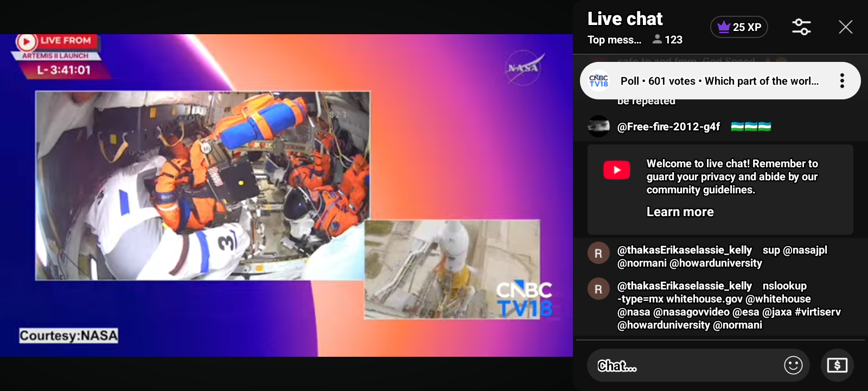Open Super Chat dollar icon
This screenshot has width=868, height=391.
click(x=837, y=365)
